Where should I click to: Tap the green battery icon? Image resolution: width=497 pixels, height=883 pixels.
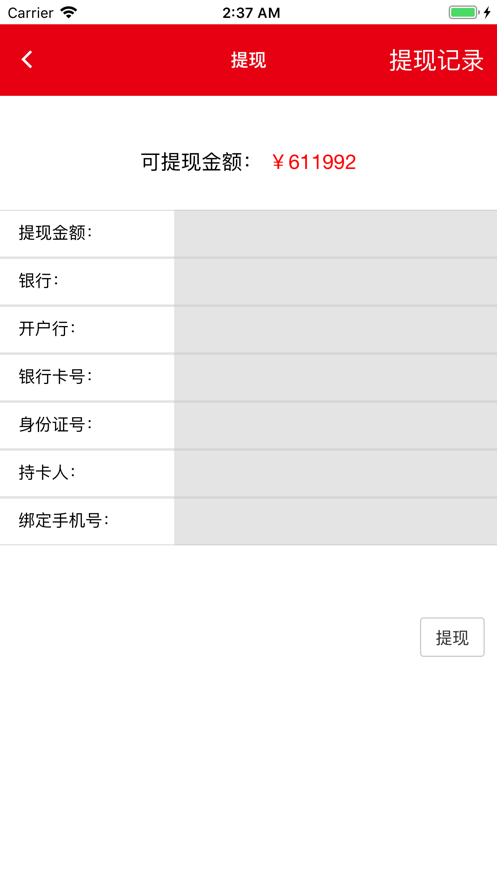463,12
